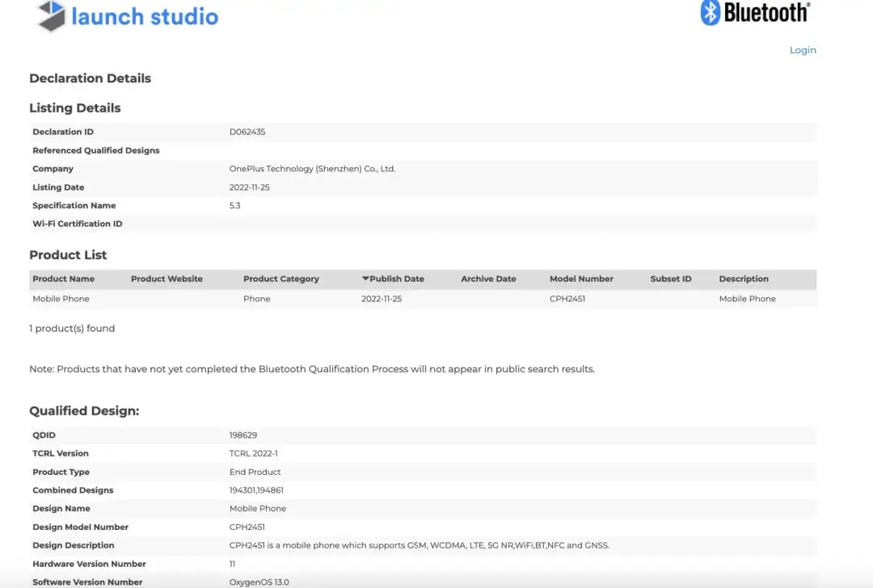
Task: Sort table by Subset ID header
Action: [671, 279]
